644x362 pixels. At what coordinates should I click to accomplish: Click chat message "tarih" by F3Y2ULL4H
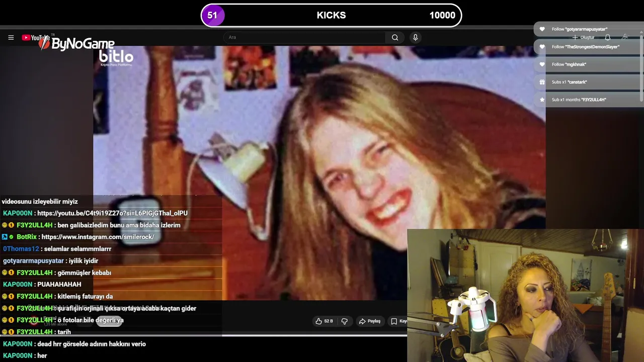point(64,332)
